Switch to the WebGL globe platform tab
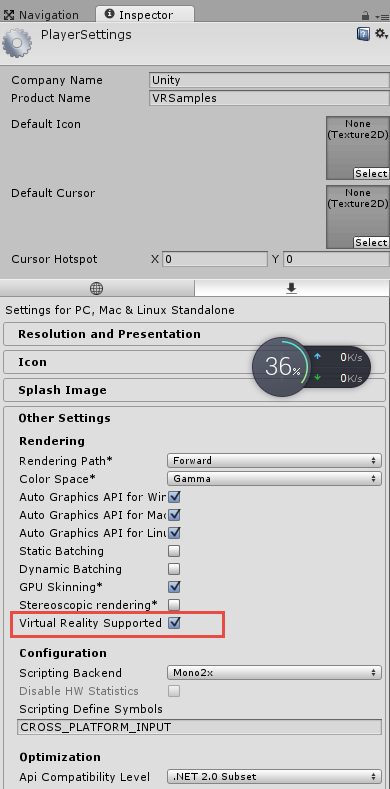This screenshot has width=390, height=789. [x=97, y=288]
